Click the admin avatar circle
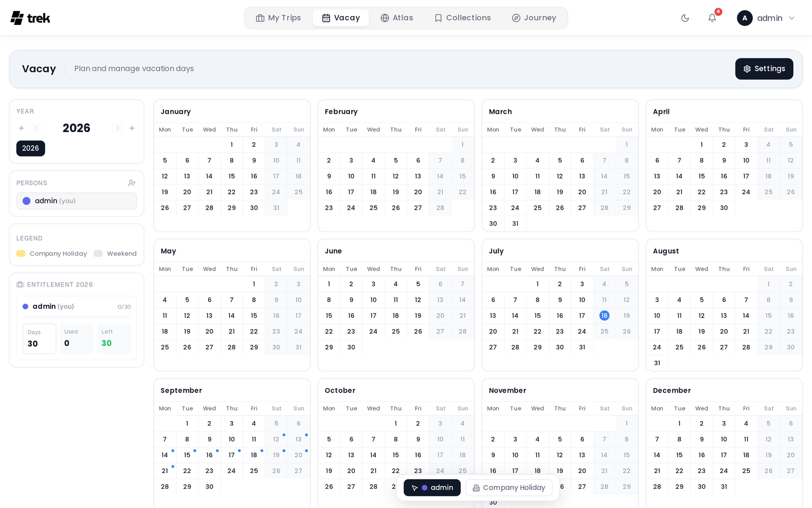Screen dimensions: 812x508 745,18
